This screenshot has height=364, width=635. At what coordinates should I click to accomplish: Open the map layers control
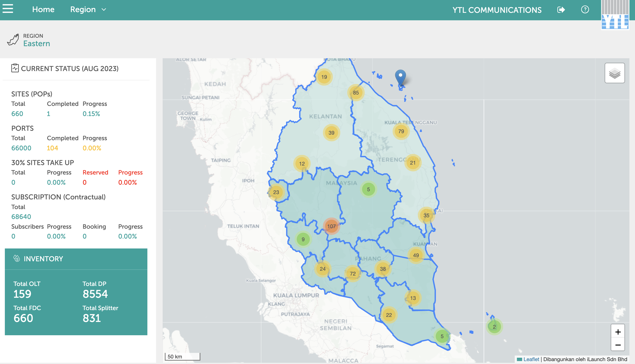click(614, 73)
